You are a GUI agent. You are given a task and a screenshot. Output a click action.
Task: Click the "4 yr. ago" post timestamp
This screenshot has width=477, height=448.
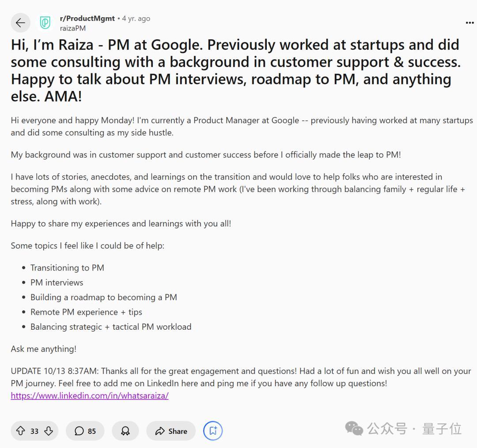(x=136, y=19)
